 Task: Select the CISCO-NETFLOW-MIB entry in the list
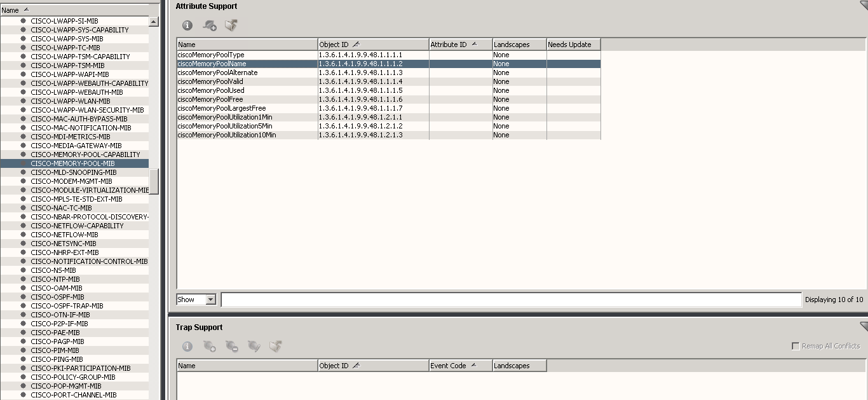point(64,235)
